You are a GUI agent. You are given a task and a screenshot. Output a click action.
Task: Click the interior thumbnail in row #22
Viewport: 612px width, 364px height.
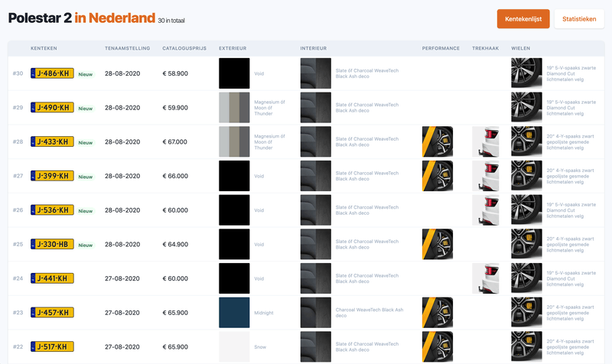[x=316, y=347]
